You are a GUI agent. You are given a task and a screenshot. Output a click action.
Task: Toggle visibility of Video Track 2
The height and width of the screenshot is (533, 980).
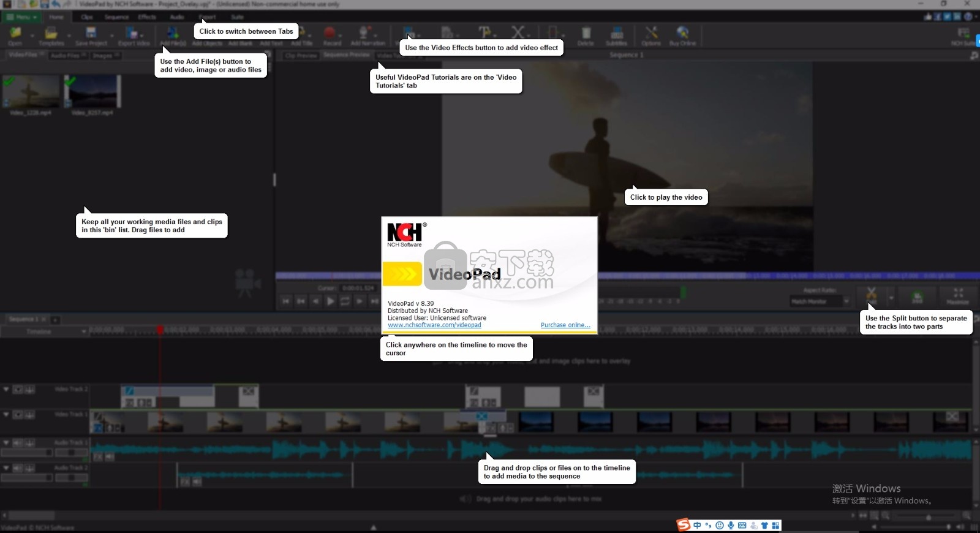pos(18,389)
